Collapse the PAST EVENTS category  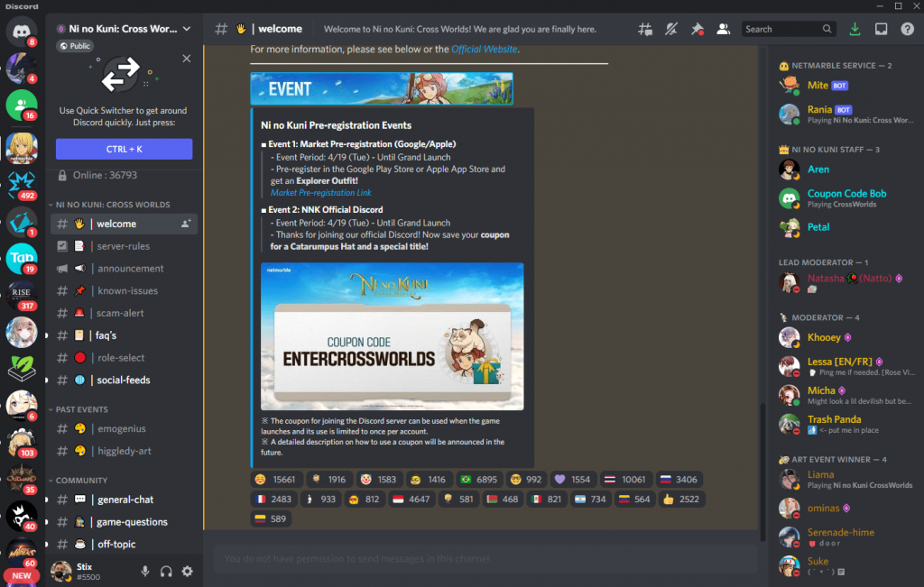pyautogui.click(x=79, y=409)
